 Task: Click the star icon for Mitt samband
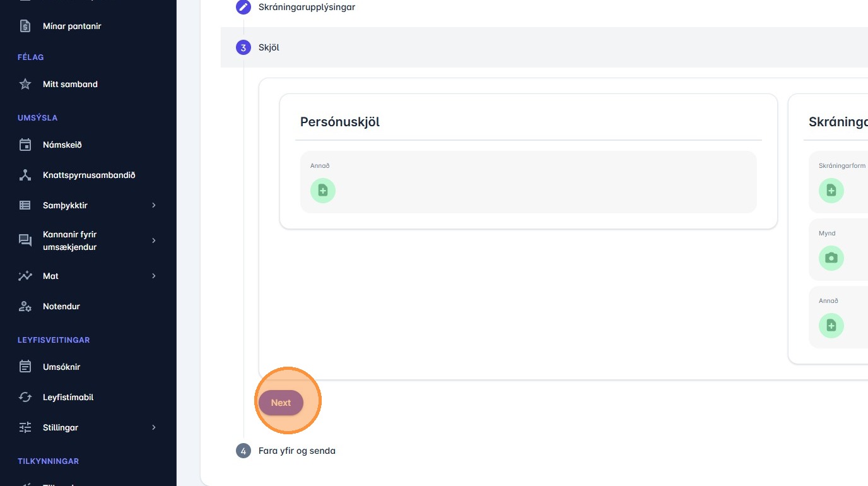click(x=25, y=84)
